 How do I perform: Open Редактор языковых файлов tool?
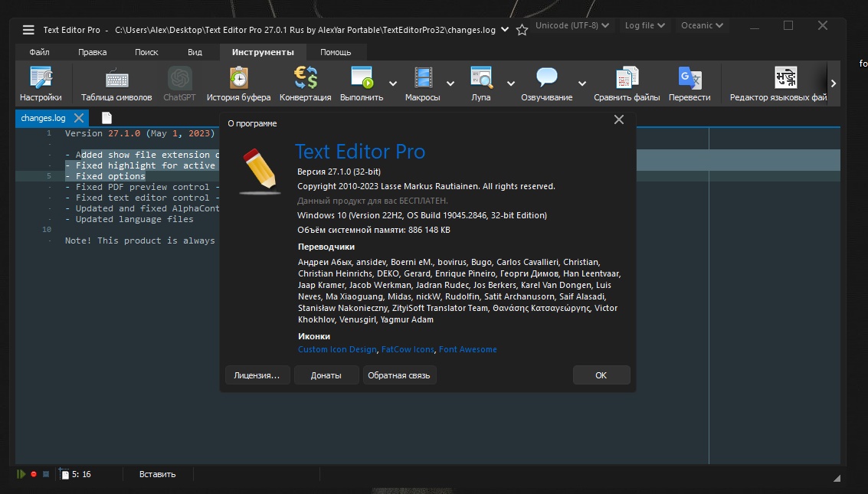point(778,83)
